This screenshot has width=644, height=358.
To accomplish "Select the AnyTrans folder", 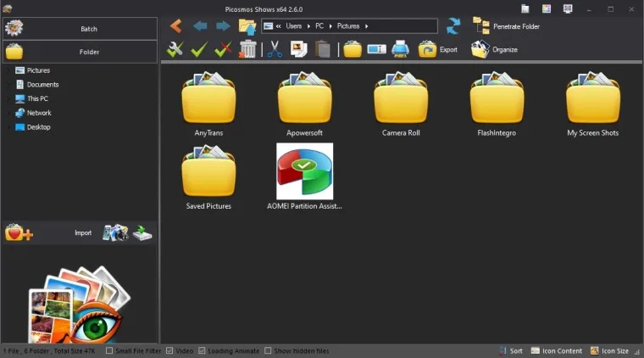I will (x=208, y=104).
